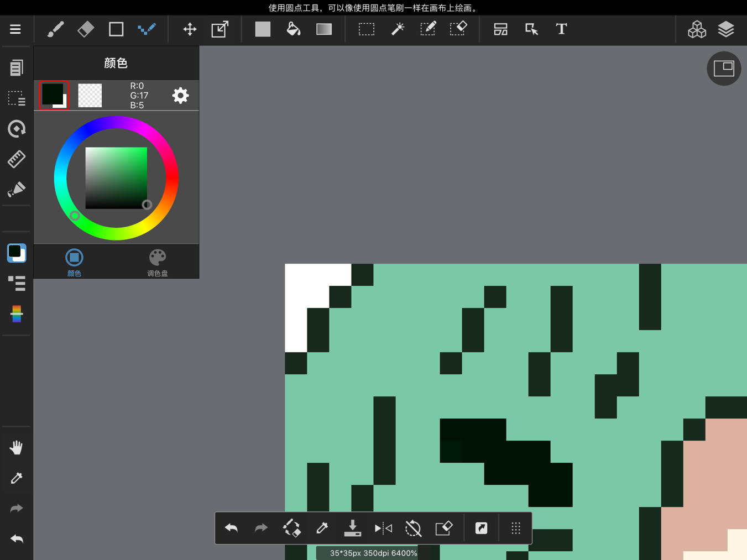Switch to the 颜色 color tab

pos(74,262)
